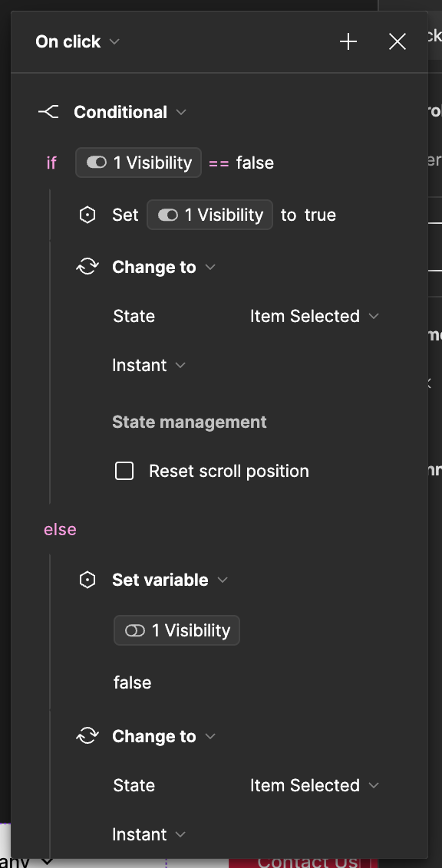Screen dimensions: 442x868
Task: Click the 1 Visibility chip in Set row
Action: coord(210,215)
